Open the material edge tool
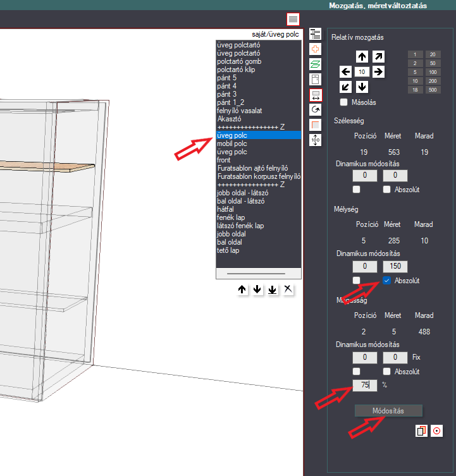 coord(316,125)
